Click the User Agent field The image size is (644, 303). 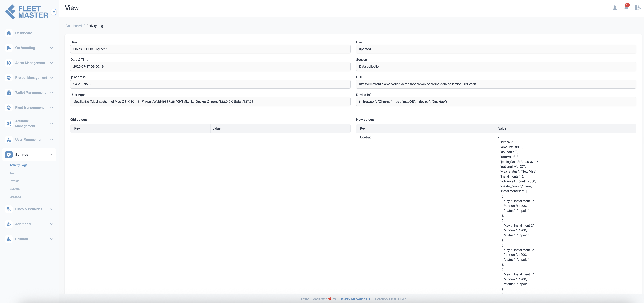coord(210,102)
